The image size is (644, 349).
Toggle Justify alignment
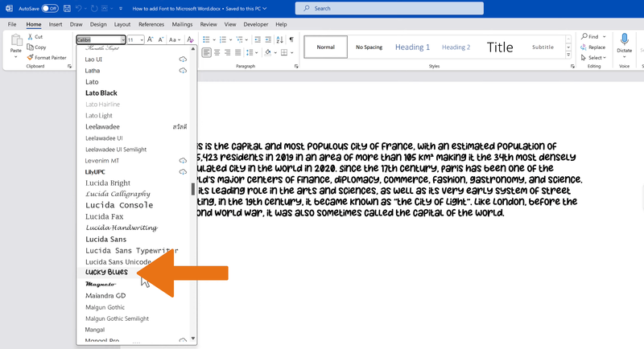[x=237, y=52]
